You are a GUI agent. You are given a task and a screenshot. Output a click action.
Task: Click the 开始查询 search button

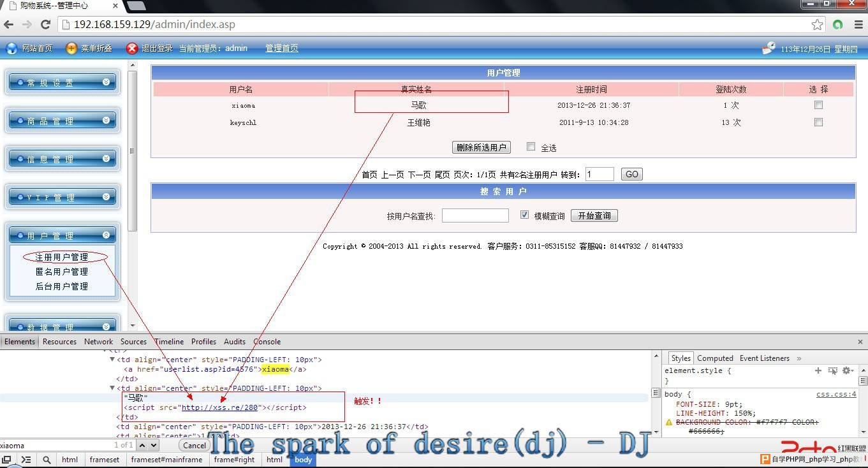pyautogui.click(x=594, y=216)
